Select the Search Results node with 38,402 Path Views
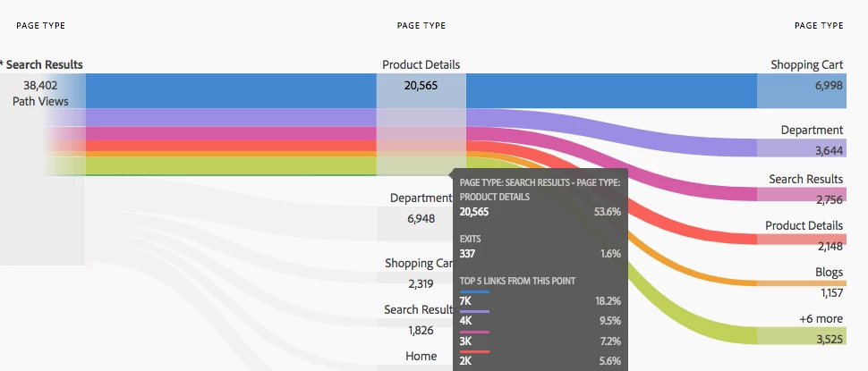This screenshot has height=371, width=868. (x=43, y=169)
